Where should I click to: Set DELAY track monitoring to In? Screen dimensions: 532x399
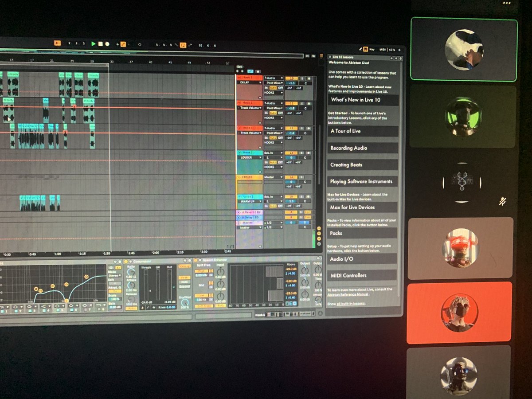(x=266, y=88)
